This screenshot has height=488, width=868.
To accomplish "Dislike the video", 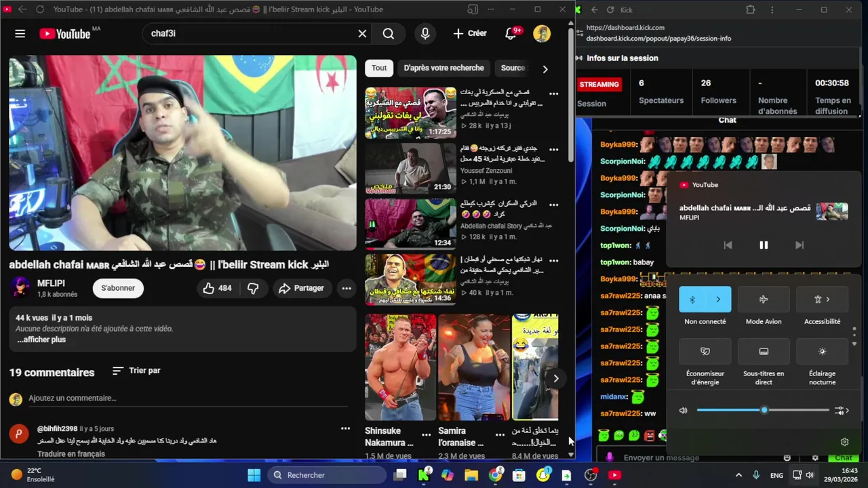I will coord(253,288).
